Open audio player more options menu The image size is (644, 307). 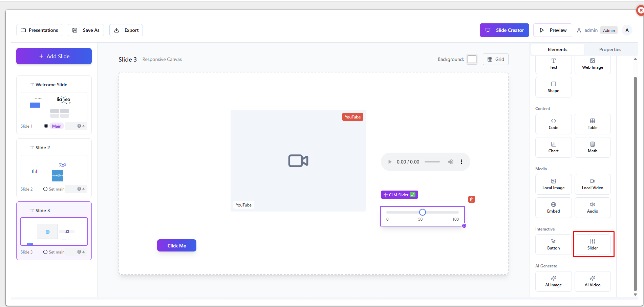click(461, 162)
